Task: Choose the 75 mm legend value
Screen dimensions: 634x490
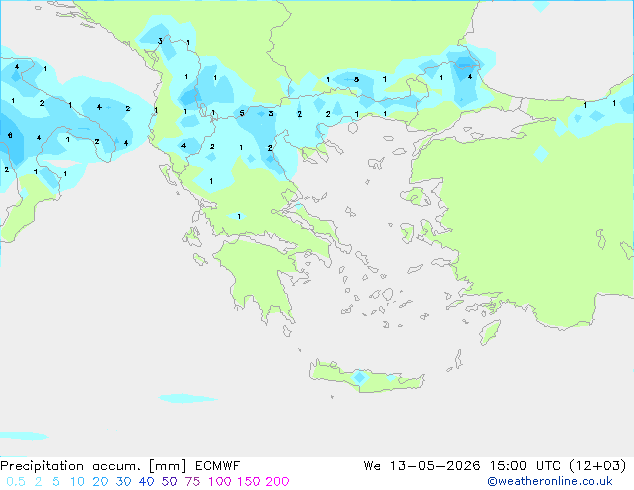Action: click(192, 482)
